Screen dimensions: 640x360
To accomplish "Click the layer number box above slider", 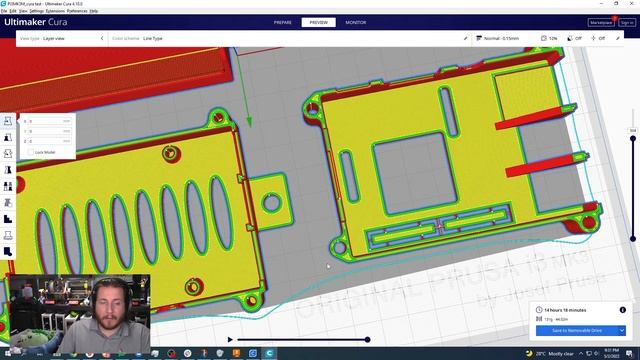I will pyautogui.click(x=633, y=131).
